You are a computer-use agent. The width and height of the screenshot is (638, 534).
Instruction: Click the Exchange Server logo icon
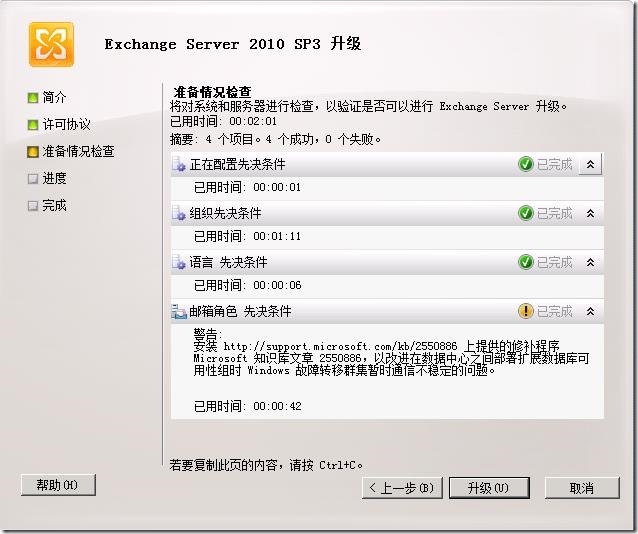[x=51, y=44]
